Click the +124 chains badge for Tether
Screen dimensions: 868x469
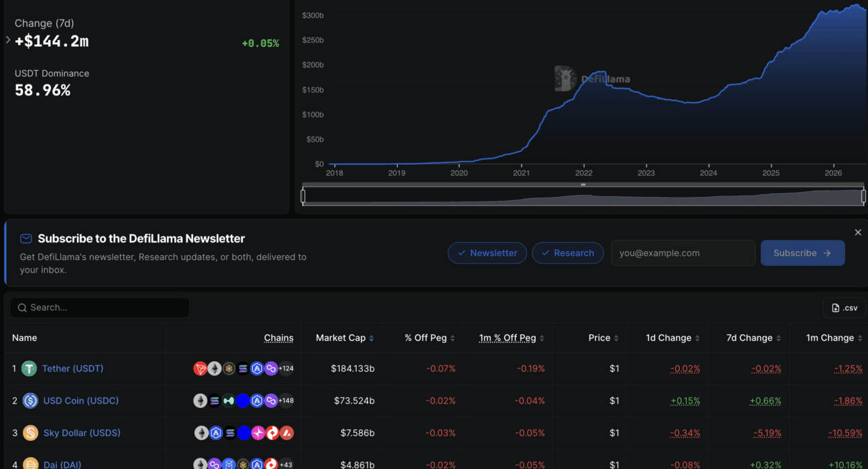(286, 368)
